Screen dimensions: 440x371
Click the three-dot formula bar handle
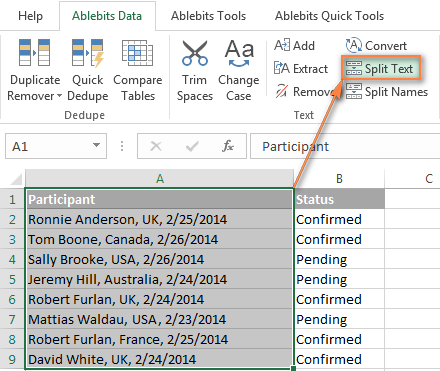pos(122,146)
